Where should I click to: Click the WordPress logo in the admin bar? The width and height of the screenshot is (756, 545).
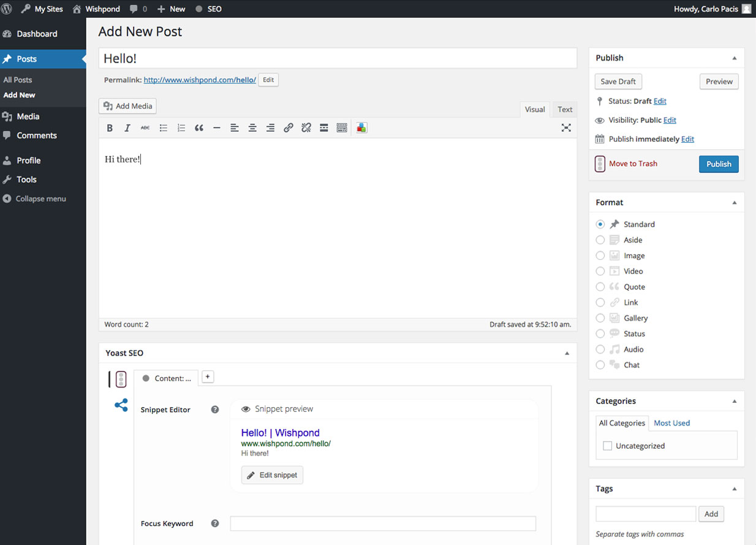point(7,9)
